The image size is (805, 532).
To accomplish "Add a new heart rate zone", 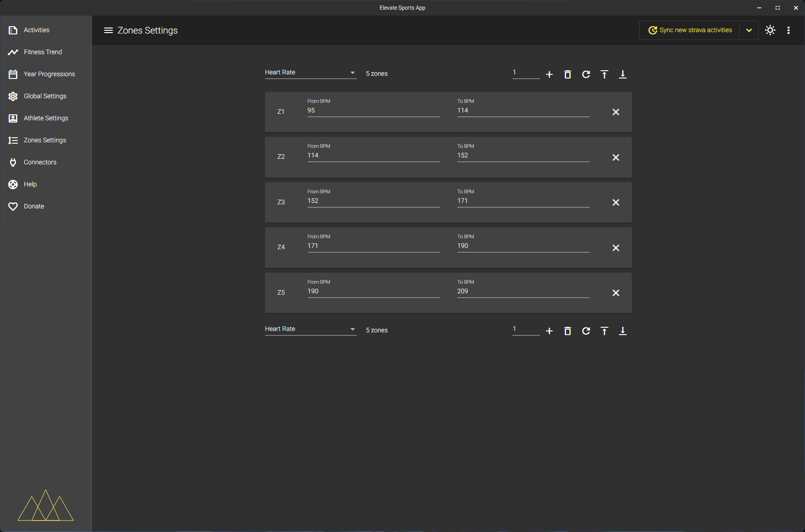I will (549, 74).
